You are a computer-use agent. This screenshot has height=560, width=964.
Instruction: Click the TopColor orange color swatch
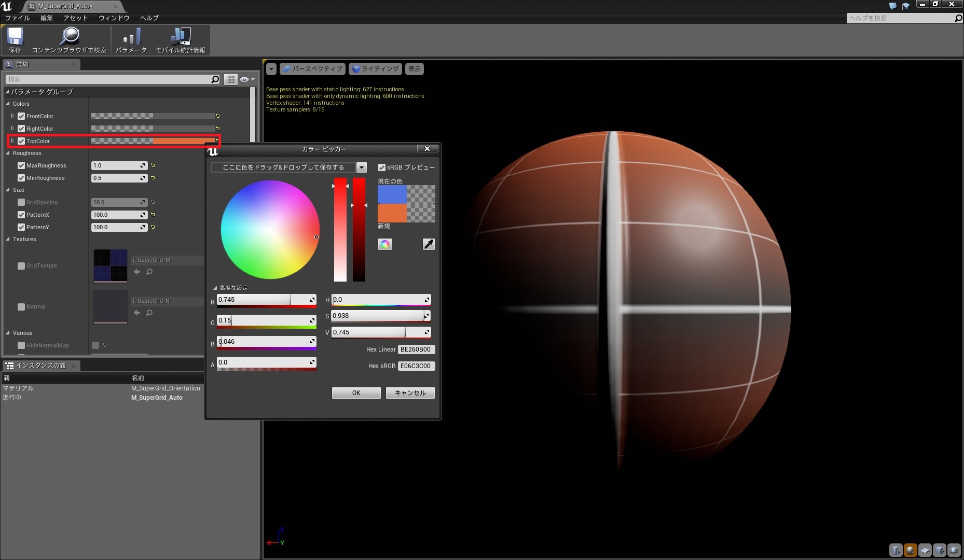[183, 141]
